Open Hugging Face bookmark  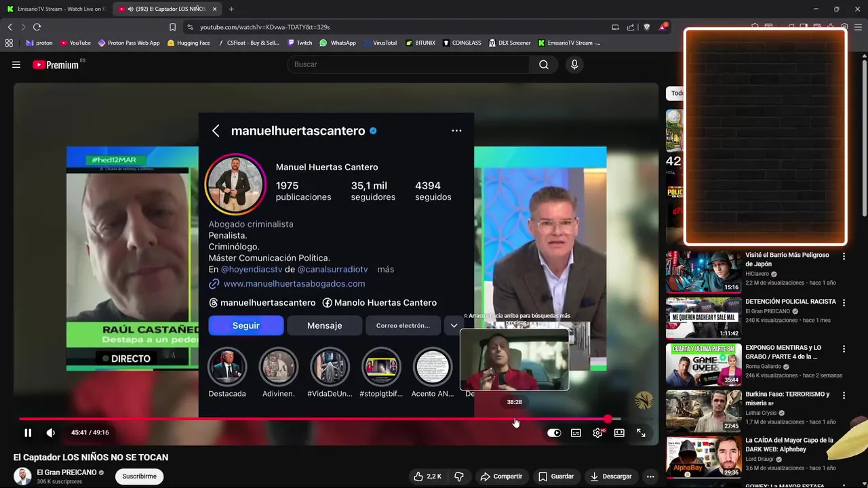(189, 43)
